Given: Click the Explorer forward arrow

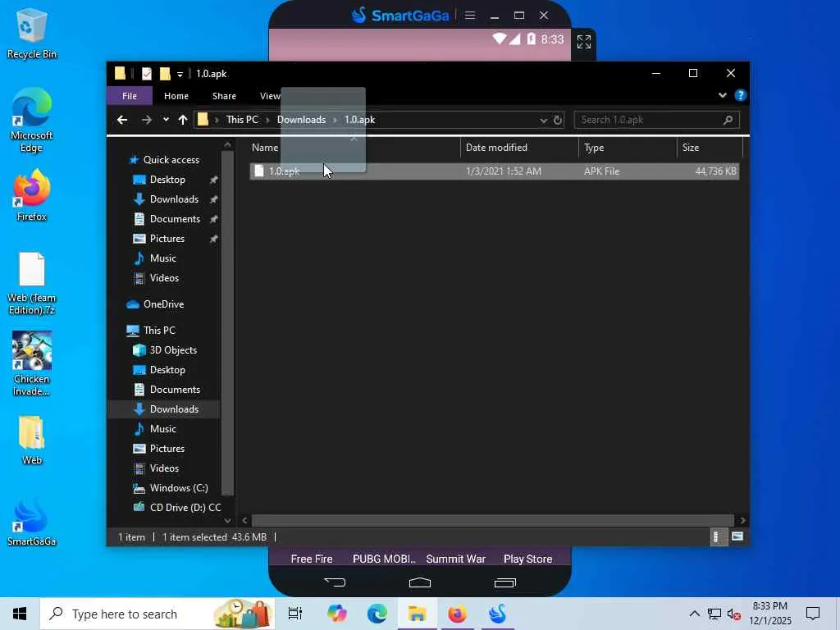Looking at the screenshot, I should (x=146, y=120).
